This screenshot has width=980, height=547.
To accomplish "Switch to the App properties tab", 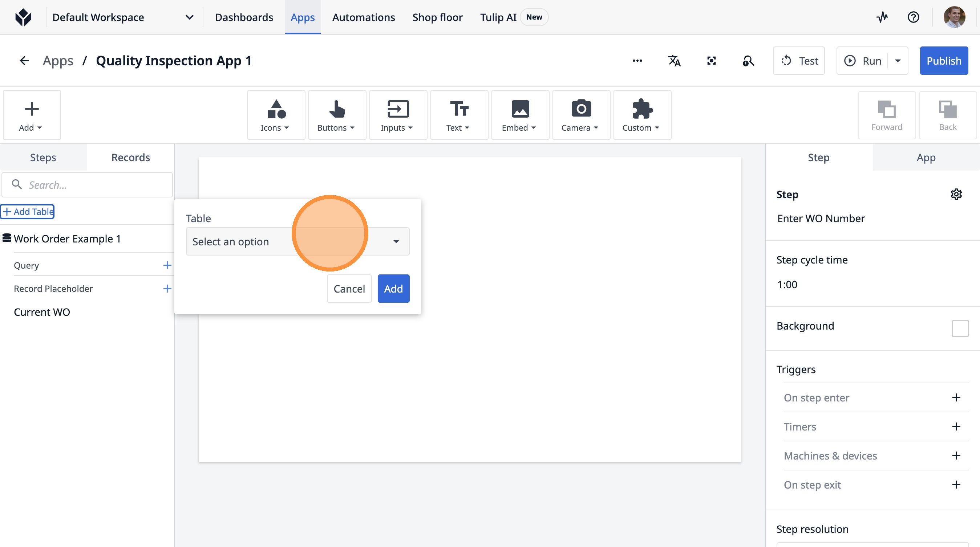I will pos(926,158).
